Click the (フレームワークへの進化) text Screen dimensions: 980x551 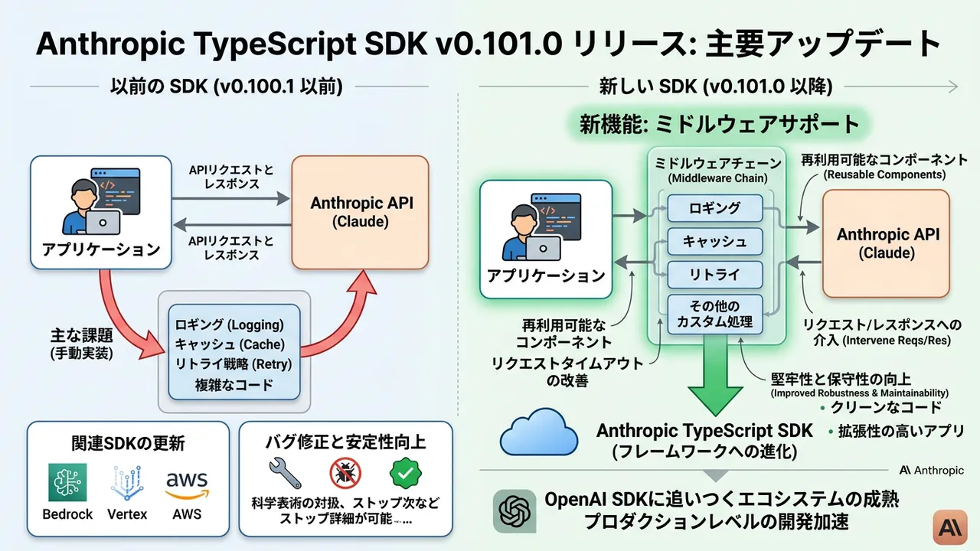[704, 452]
